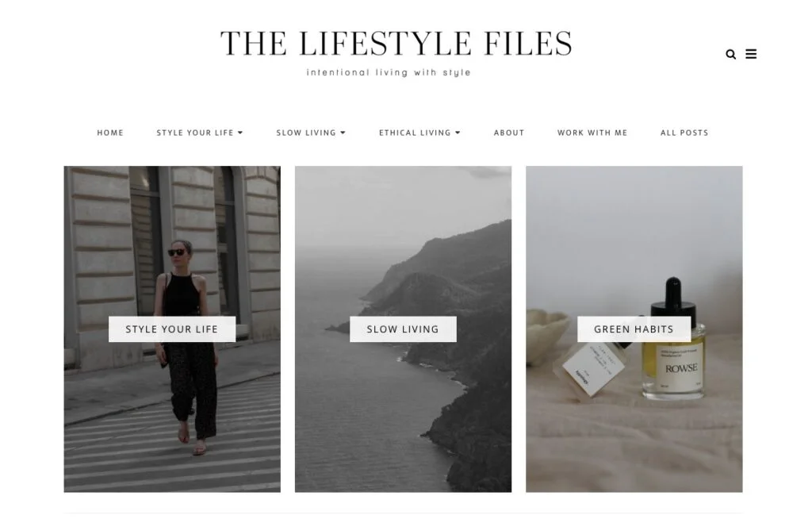The image size is (812, 519).
Task: Open the Work With Me page
Action: 592,133
